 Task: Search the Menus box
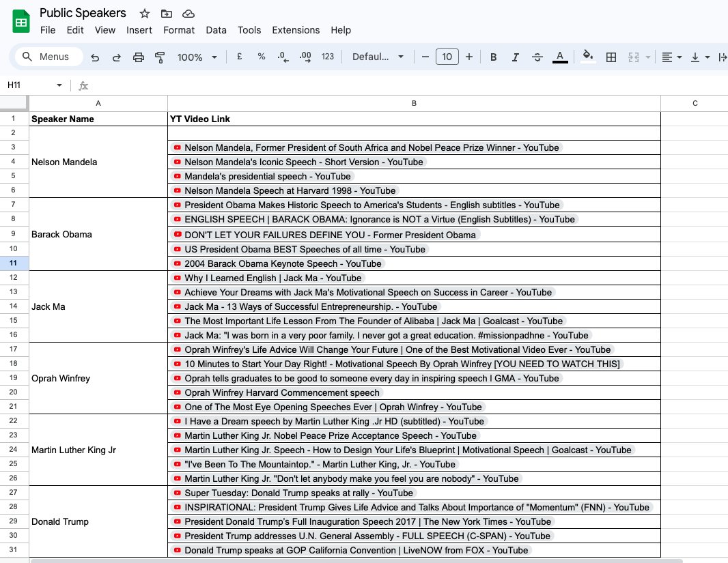(49, 57)
